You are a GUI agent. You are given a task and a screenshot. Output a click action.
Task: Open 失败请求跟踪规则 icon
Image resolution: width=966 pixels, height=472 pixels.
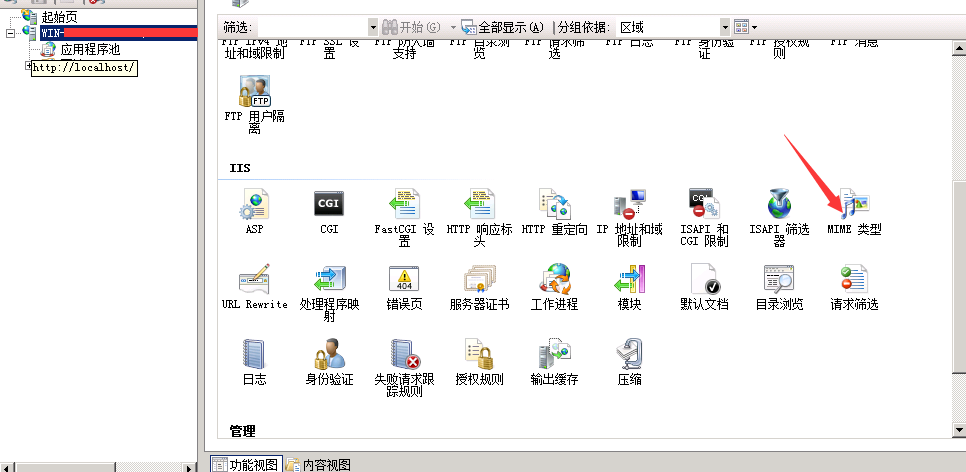tap(404, 354)
